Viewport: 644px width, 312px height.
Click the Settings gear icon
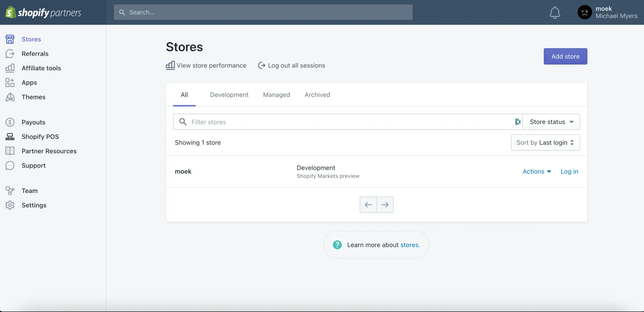(x=10, y=205)
